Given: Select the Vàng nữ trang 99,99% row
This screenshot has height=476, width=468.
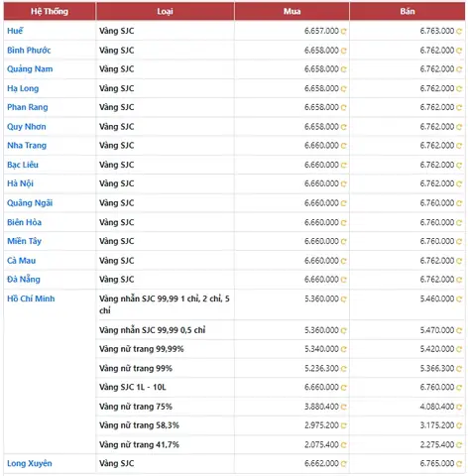Looking at the screenshot, I should [281, 349].
